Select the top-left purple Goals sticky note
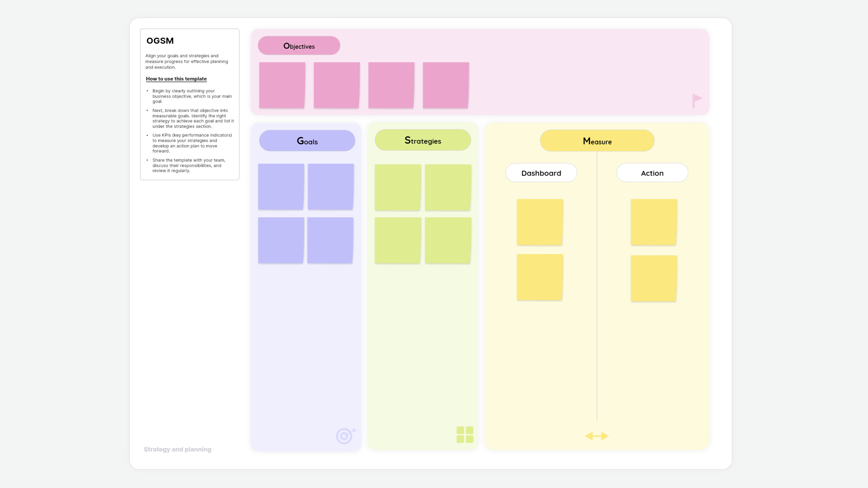The height and width of the screenshot is (488, 868). (x=281, y=187)
